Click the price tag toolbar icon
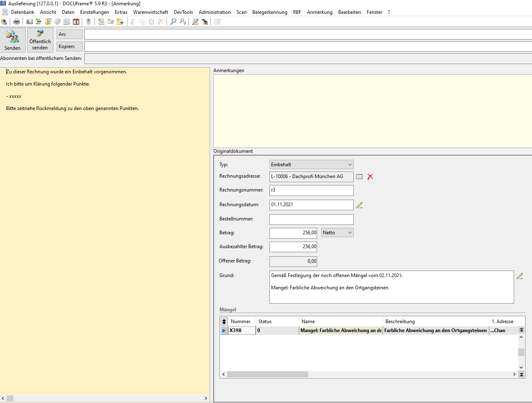Viewport: 532px width, 403px height. click(57, 22)
